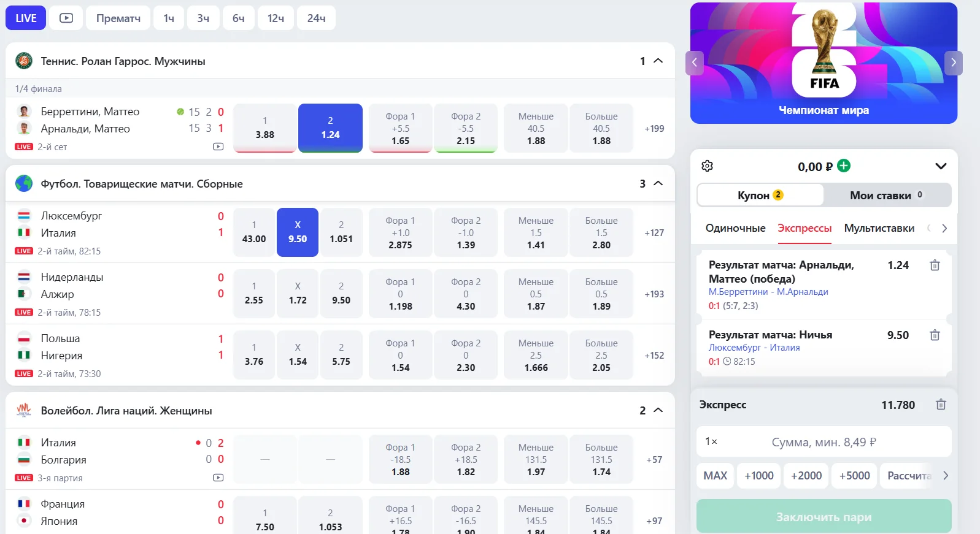
Task: Add +2000 to stake
Action: click(806, 476)
